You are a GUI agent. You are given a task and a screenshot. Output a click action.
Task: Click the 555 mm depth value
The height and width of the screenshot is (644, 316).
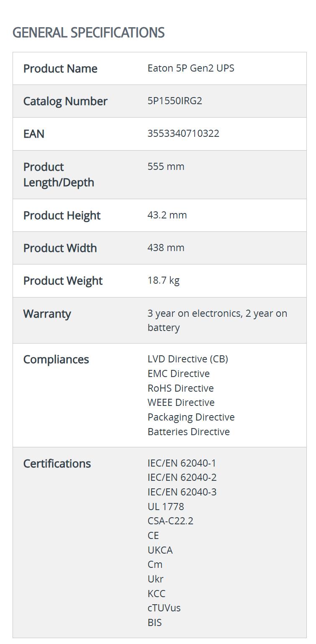166,167
